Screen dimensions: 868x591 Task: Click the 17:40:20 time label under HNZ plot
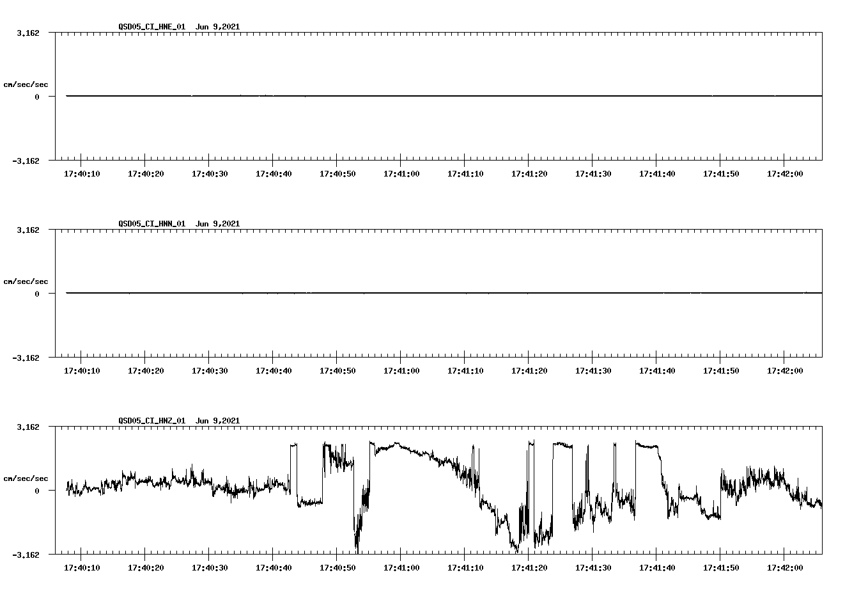[x=146, y=568]
